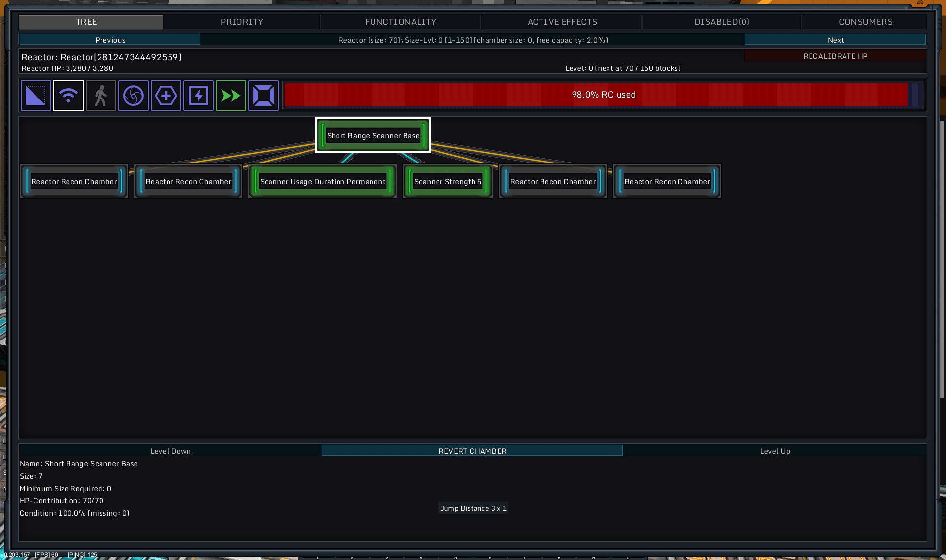Go to the Next reactor
The width and height of the screenshot is (946, 560).
tap(835, 40)
